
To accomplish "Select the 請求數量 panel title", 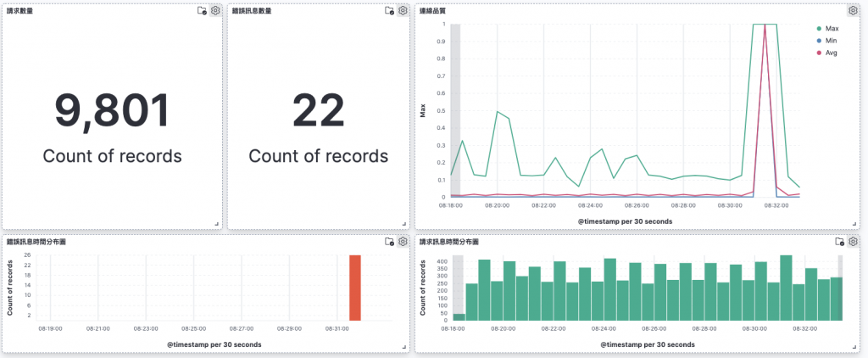I will (19, 10).
